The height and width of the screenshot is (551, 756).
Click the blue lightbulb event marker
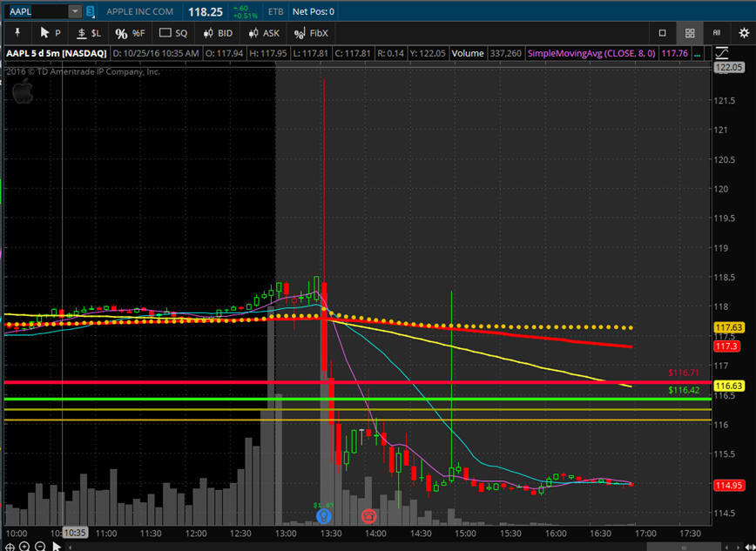323,516
